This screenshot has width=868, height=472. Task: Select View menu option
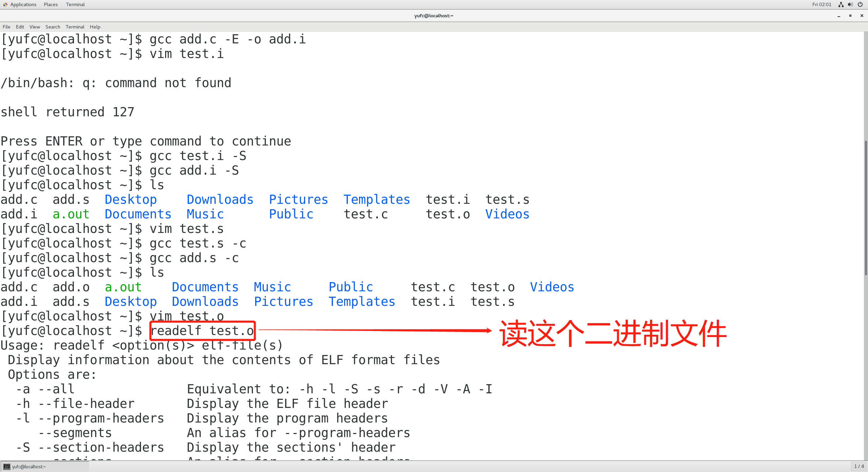pyautogui.click(x=34, y=26)
